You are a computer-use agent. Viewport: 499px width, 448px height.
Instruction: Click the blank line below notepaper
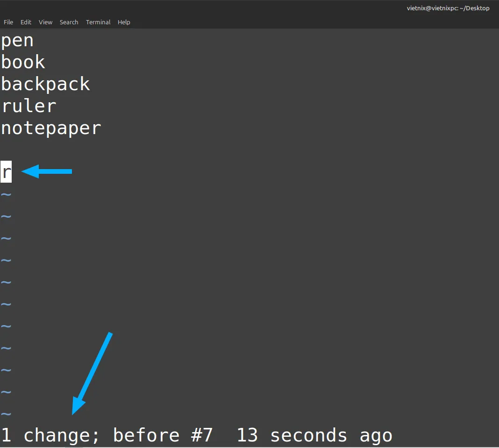coord(249,150)
